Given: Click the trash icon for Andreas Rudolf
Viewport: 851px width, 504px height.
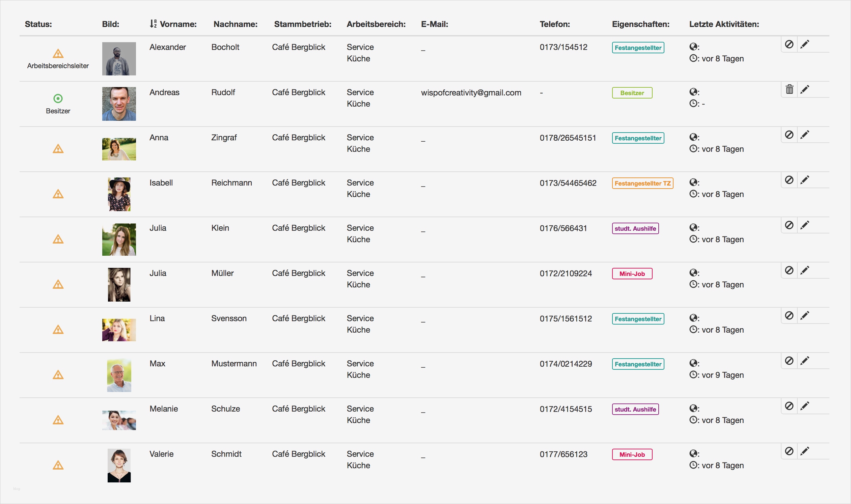Looking at the screenshot, I should coord(789,89).
